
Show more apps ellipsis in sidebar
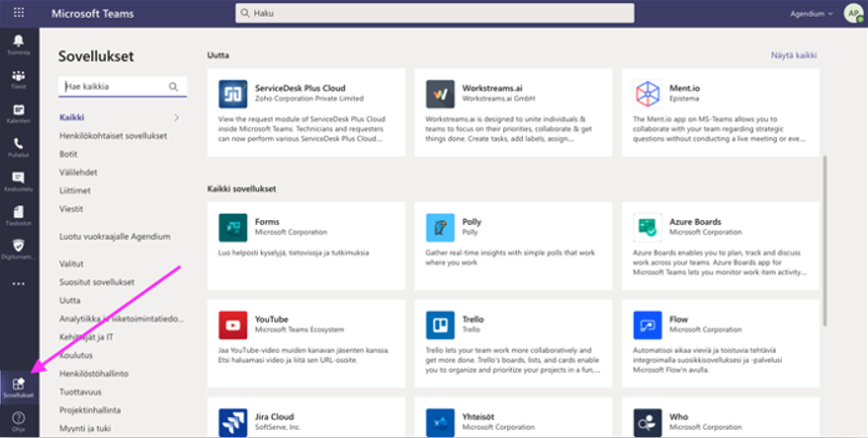19,283
